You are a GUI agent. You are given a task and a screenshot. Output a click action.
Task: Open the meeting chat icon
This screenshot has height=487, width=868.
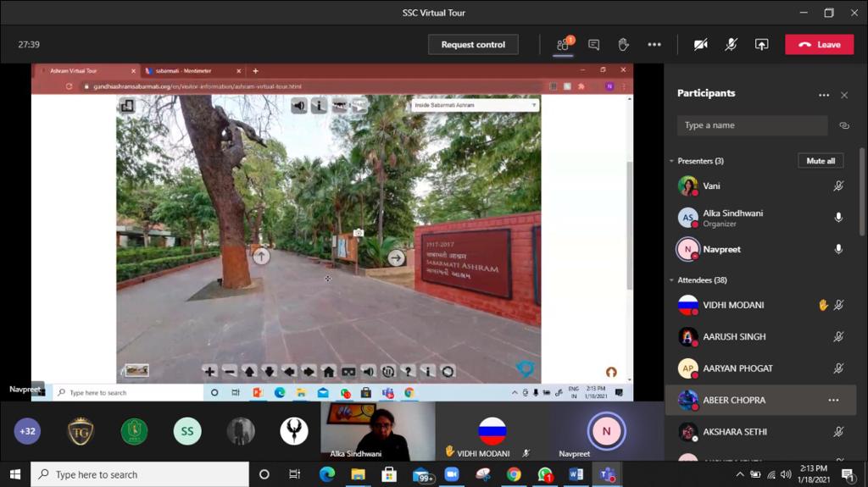click(593, 44)
